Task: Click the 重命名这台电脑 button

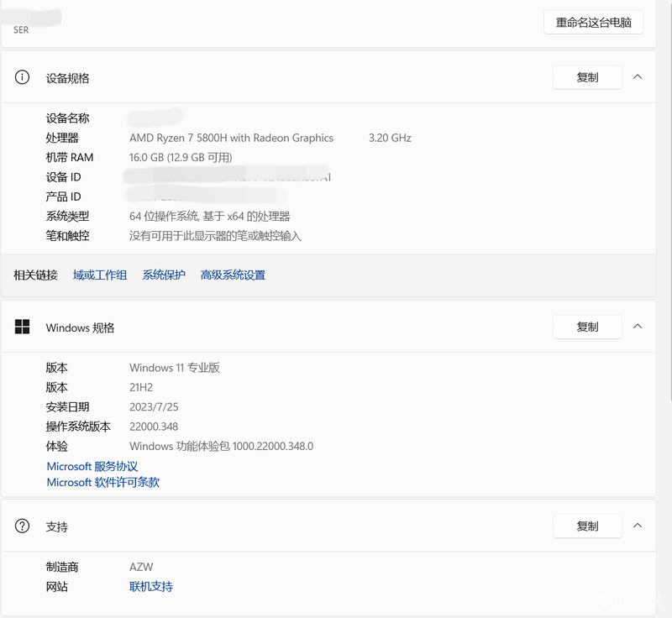Action: 594,23
